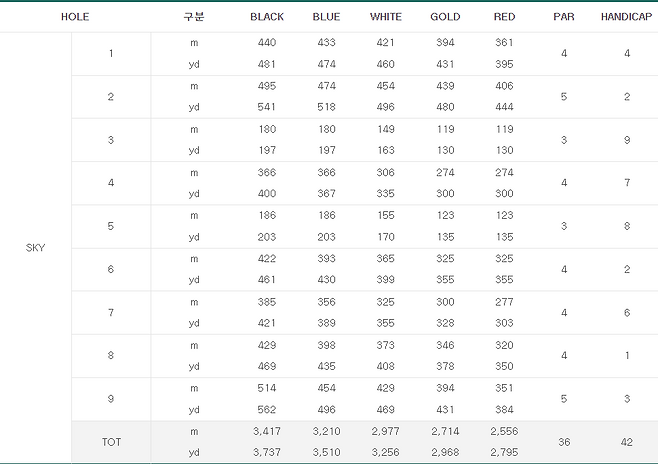
Task: Click the BLUE tee column header
Action: [x=326, y=17]
